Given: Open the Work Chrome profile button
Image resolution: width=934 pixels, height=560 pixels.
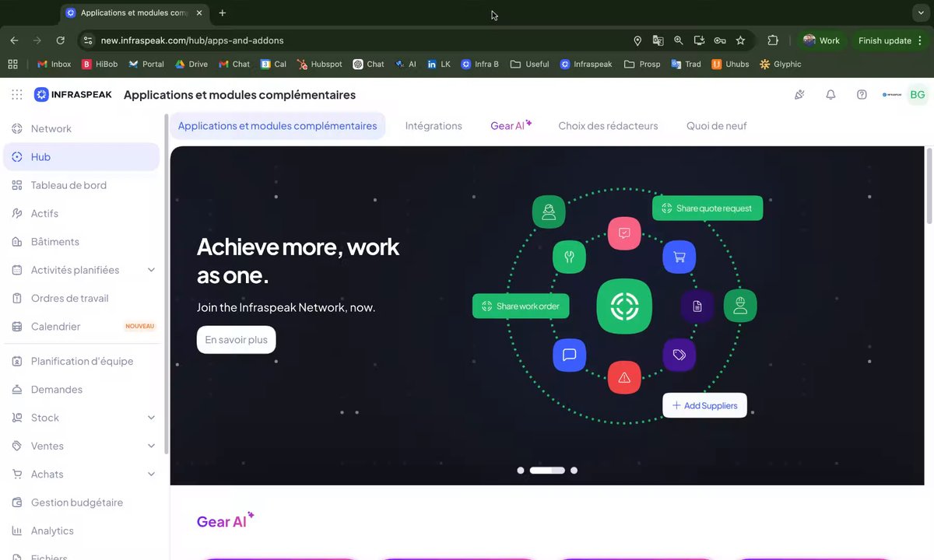Looking at the screenshot, I should tap(821, 40).
